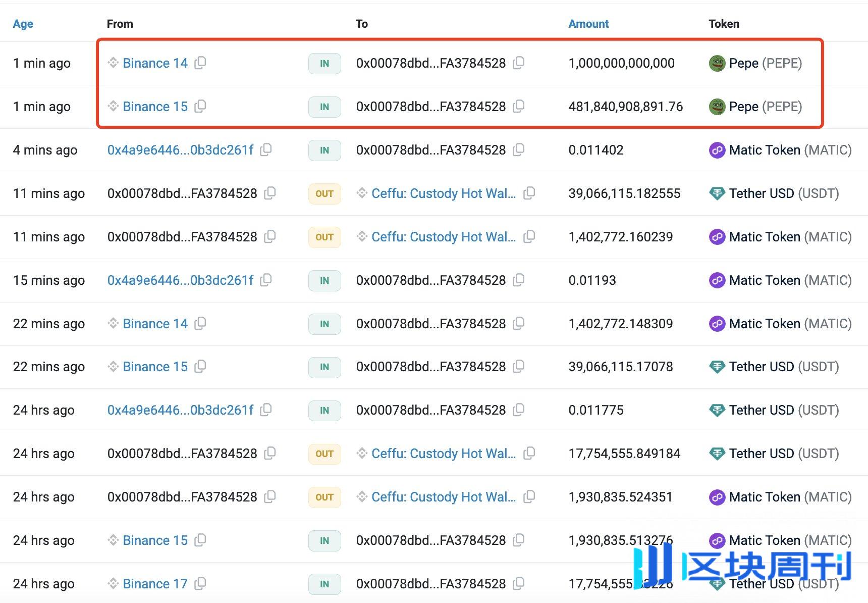Sort by the Amount column header

(588, 24)
